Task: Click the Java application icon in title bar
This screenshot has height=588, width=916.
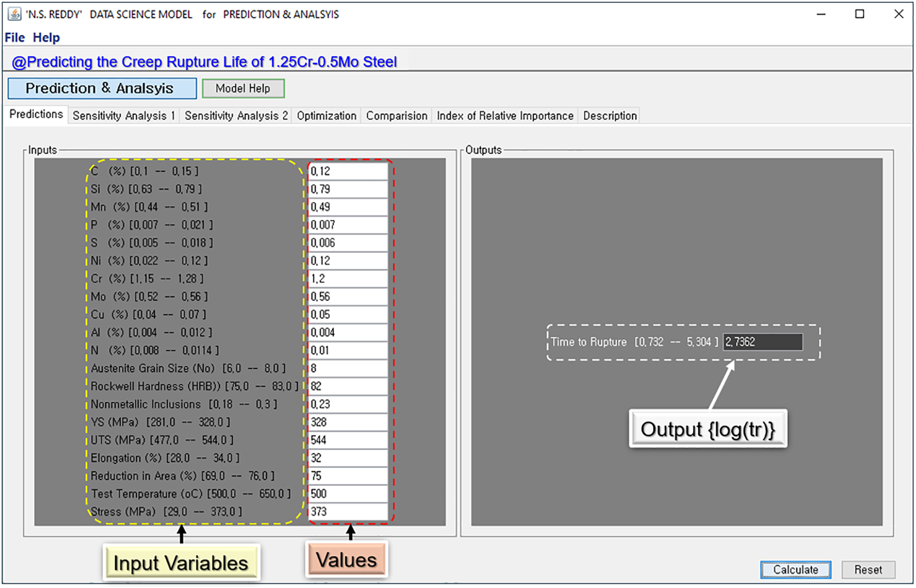Action: click(x=15, y=14)
